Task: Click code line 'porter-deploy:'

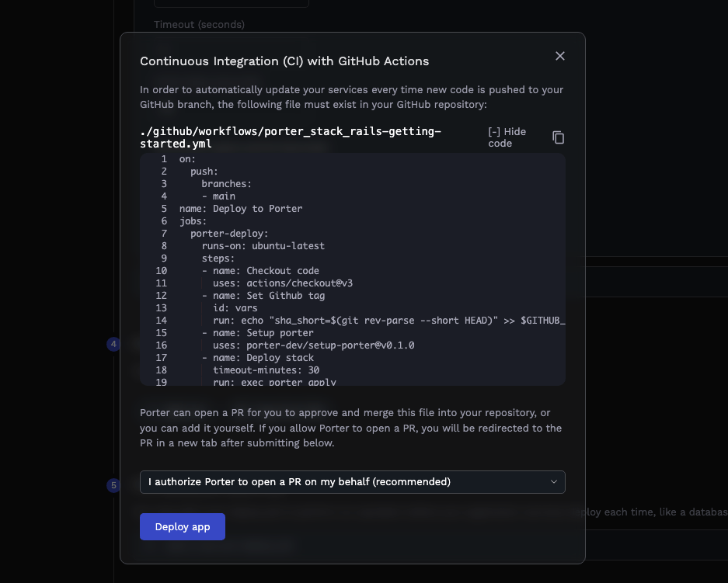Action: coord(229,234)
